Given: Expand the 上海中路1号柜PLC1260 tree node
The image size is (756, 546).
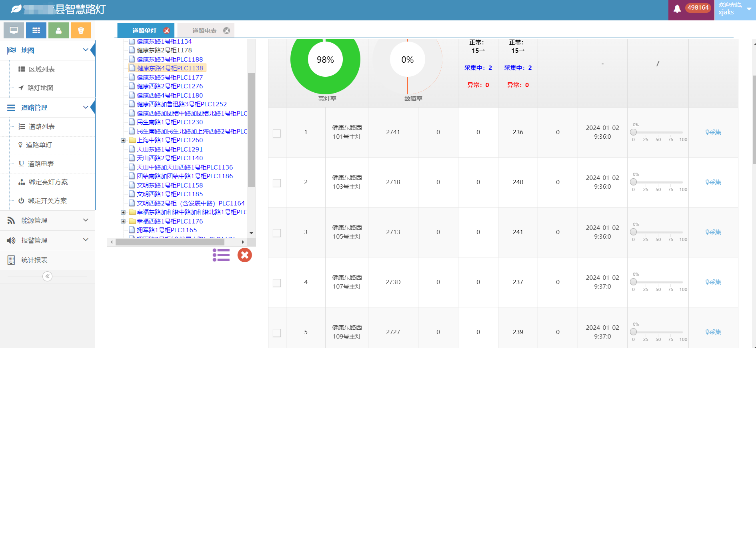Looking at the screenshot, I should [123, 140].
